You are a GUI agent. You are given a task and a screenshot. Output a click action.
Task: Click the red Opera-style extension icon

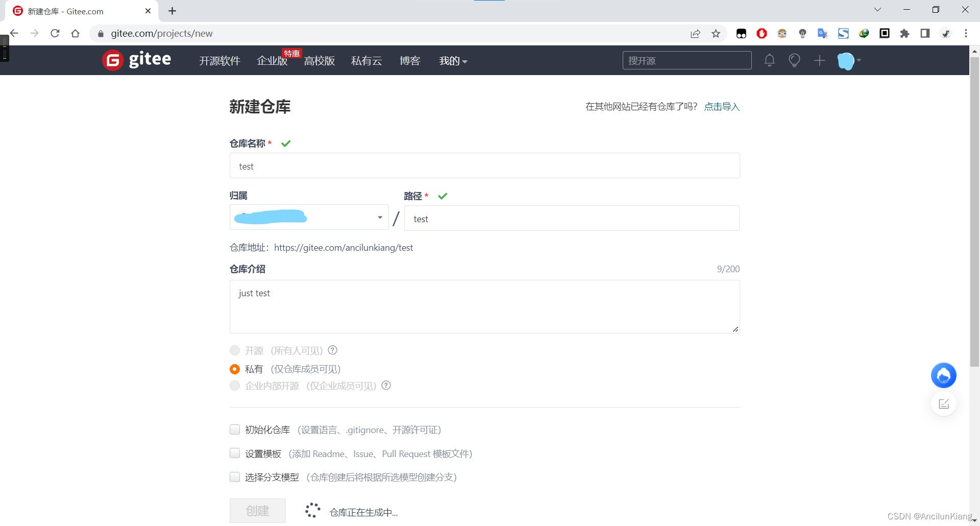click(762, 34)
